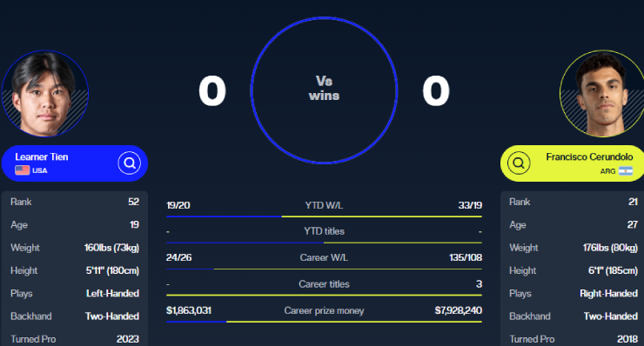Click Tien's Rank 52 row
Viewport: 644px width, 346px height.
pos(75,202)
